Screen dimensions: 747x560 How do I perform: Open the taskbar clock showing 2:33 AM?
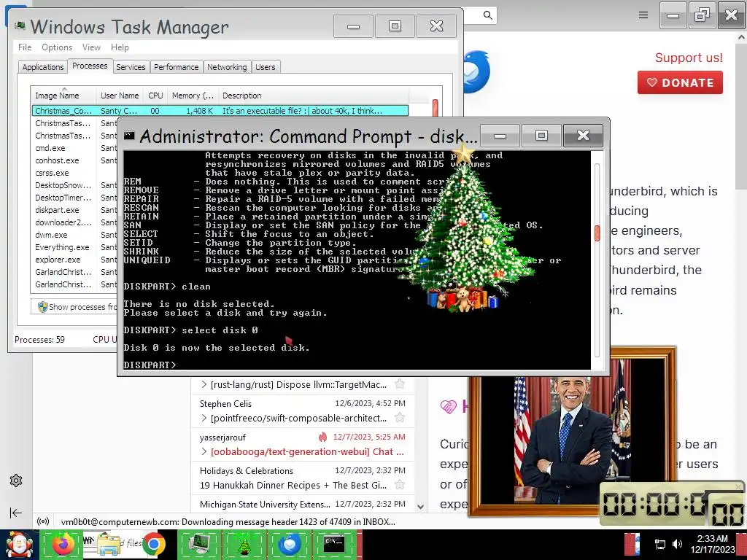pos(712,544)
